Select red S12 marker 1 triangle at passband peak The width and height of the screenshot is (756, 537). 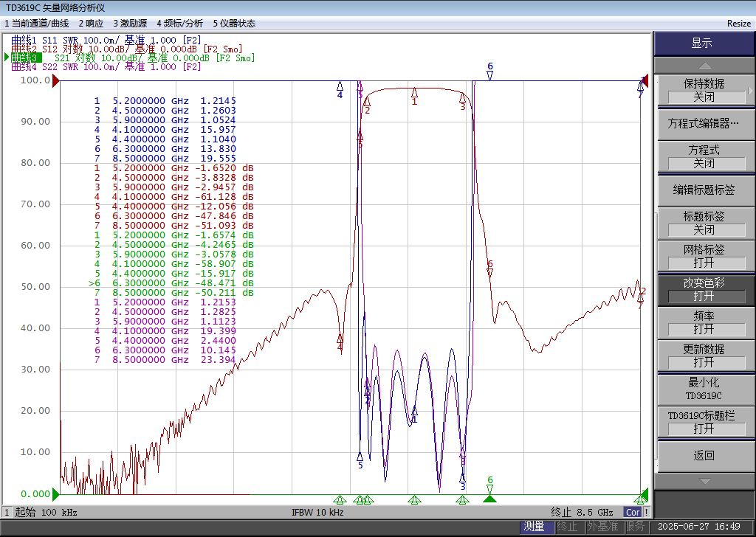(x=415, y=92)
